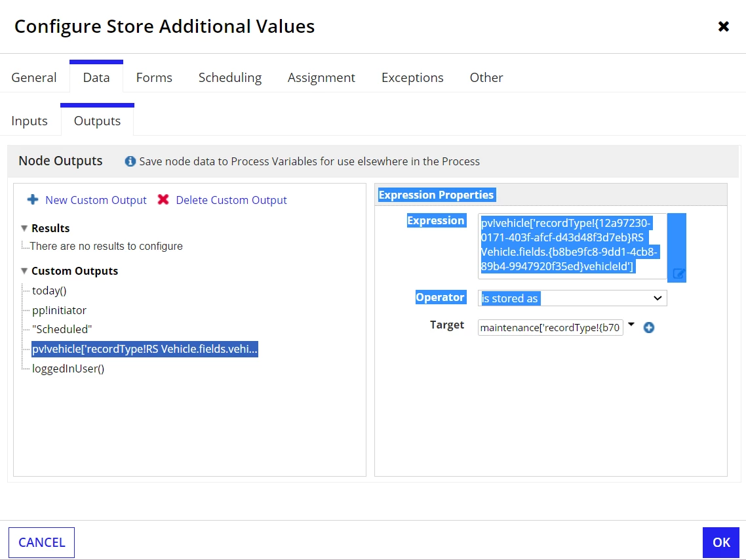Click inside the Expression text box
Viewport: 746px width, 560px height.
572,246
